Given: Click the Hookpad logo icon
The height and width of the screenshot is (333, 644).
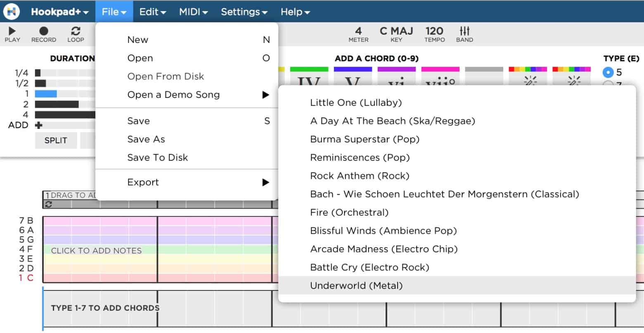Looking at the screenshot, I should click(11, 11).
